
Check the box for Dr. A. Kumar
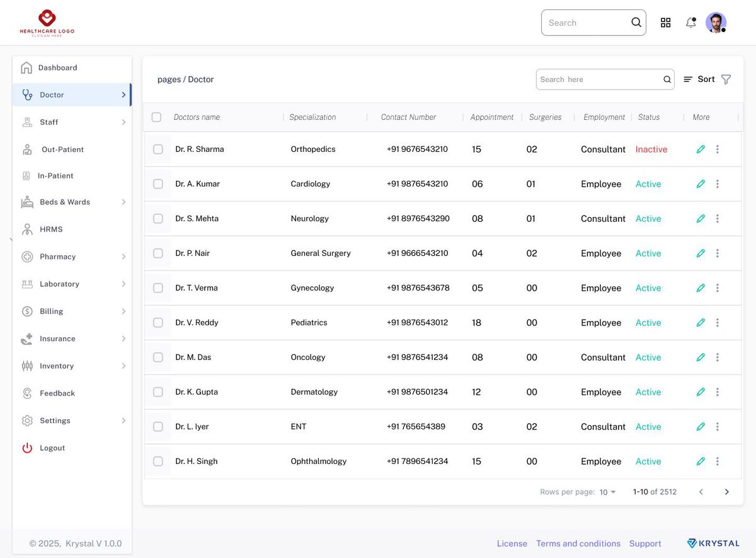[158, 184]
